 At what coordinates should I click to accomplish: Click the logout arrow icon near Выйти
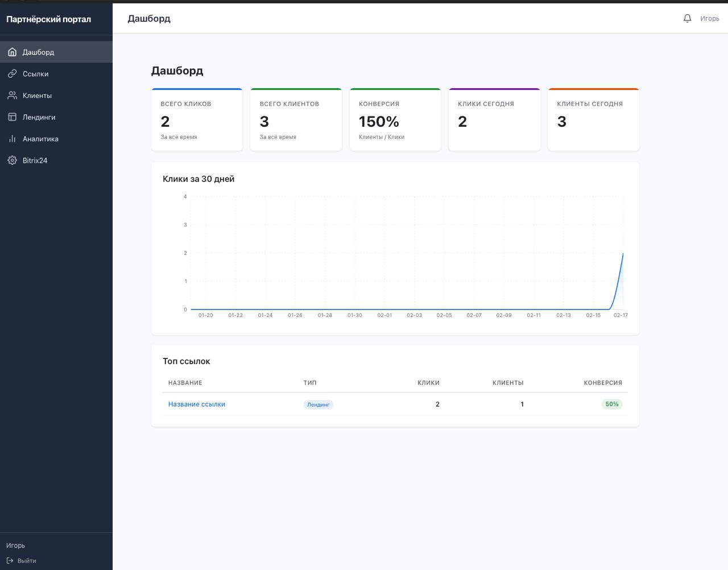pos(10,560)
